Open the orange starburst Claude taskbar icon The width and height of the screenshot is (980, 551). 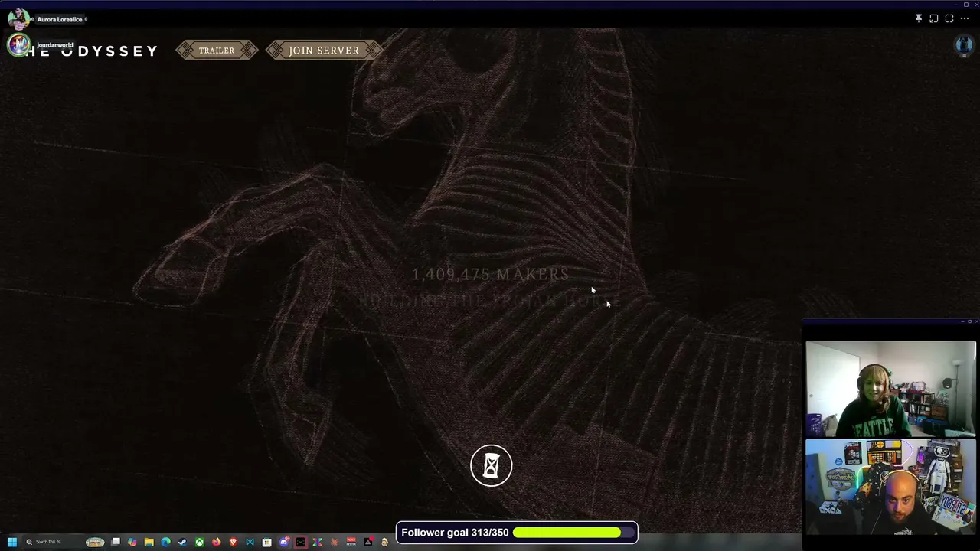point(335,542)
